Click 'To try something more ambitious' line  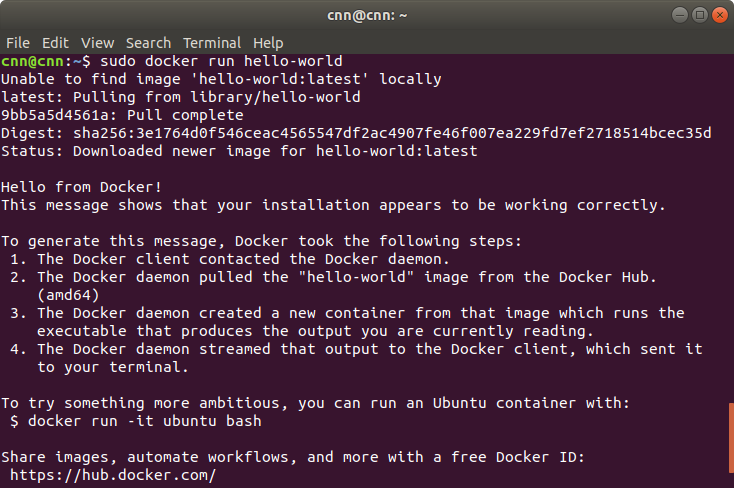(316, 403)
